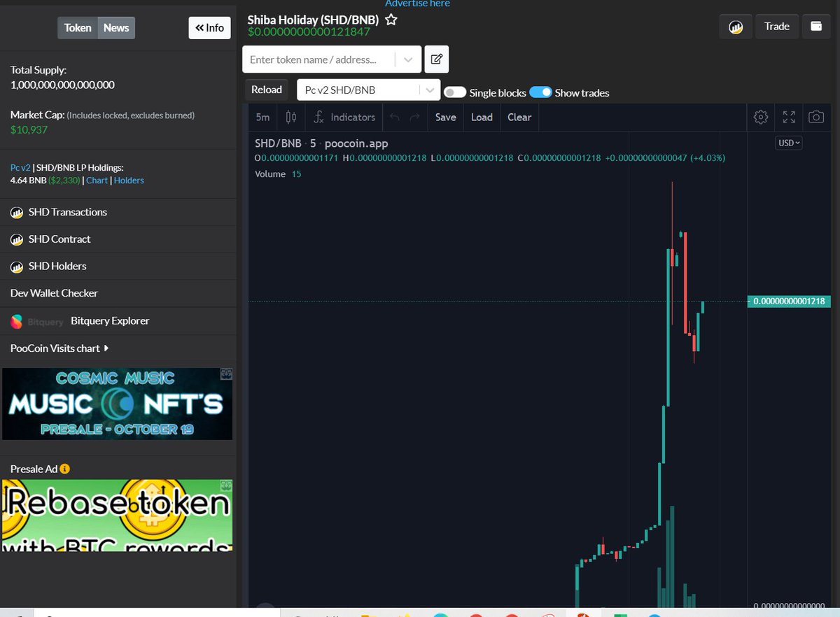Take a chart snapshot with the camera icon
The image size is (840, 617).
(x=816, y=117)
